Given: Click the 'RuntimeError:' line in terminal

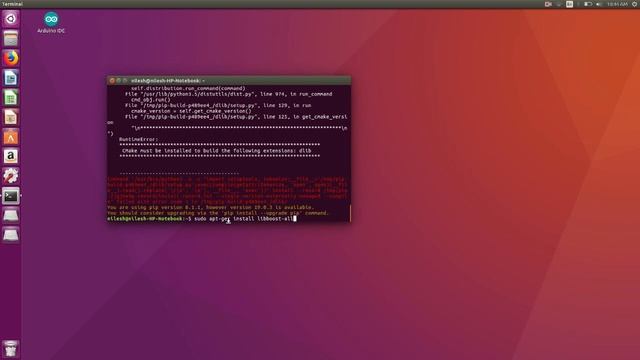Looking at the screenshot, I should [x=138, y=139].
